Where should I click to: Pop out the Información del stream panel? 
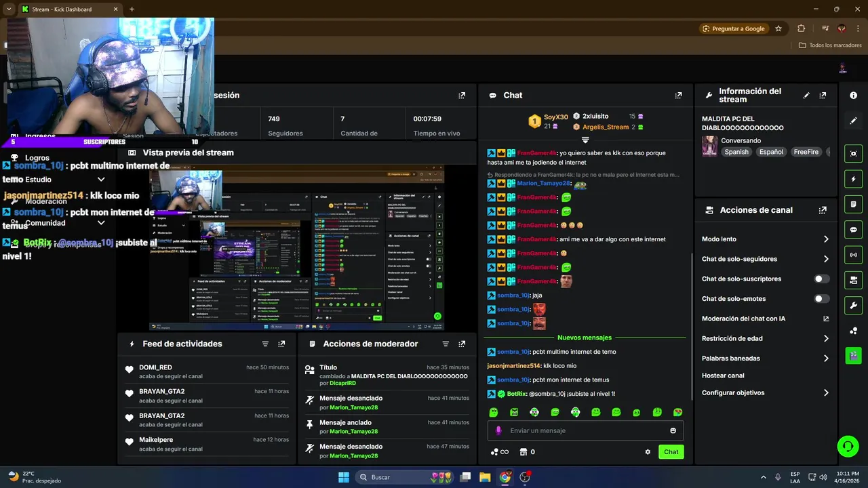coord(823,96)
